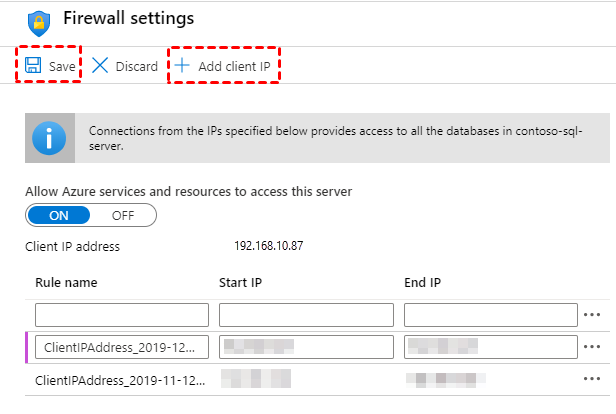Image resolution: width=616 pixels, height=414 pixels.
Task: Focus the empty Start IP field
Action: [x=306, y=315]
